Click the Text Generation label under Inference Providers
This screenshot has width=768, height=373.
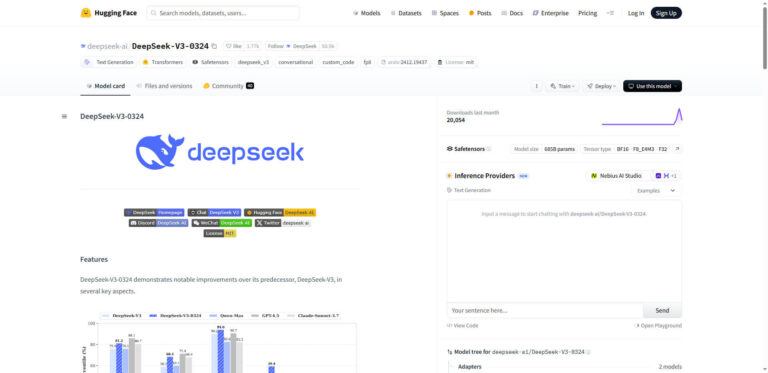click(469, 190)
